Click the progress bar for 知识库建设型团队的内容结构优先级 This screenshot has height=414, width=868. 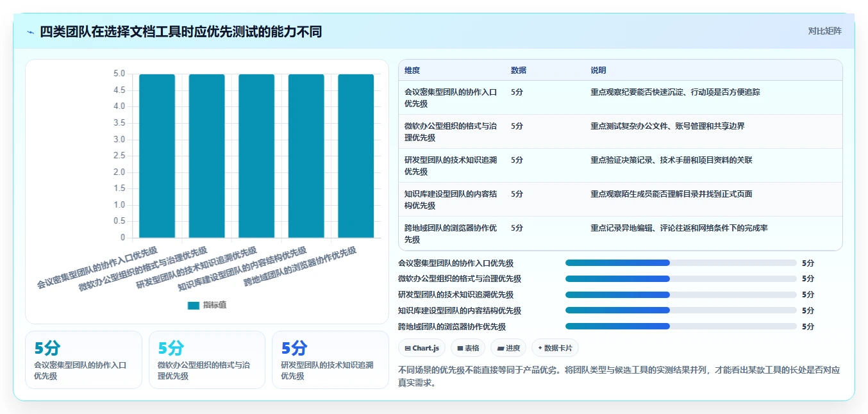(x=681, y=311)
